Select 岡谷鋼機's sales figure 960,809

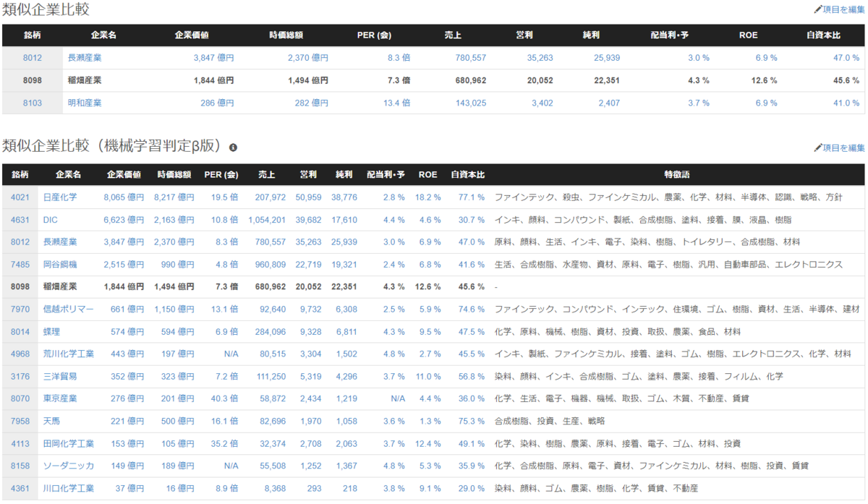(x=271, y=264)
